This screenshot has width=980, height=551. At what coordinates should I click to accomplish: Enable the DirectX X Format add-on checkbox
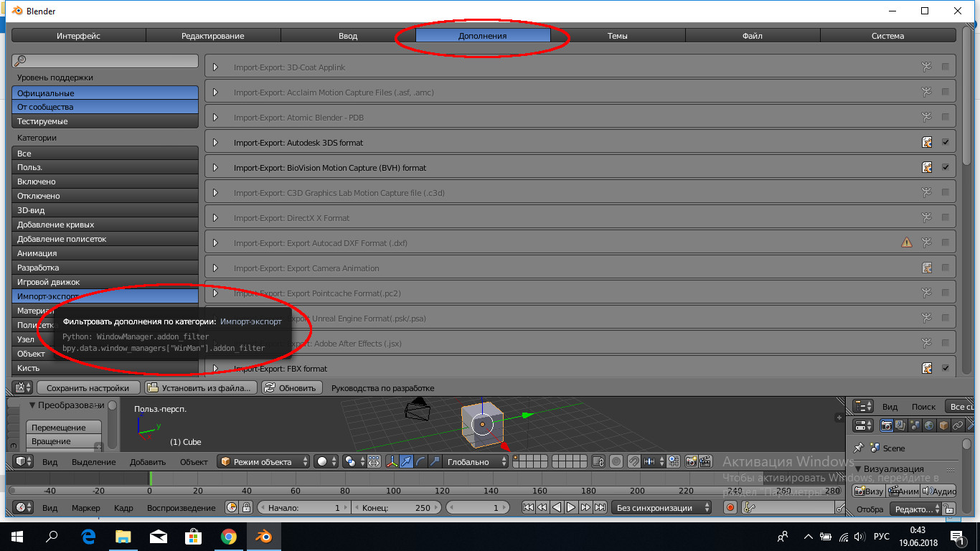point(946,217)
